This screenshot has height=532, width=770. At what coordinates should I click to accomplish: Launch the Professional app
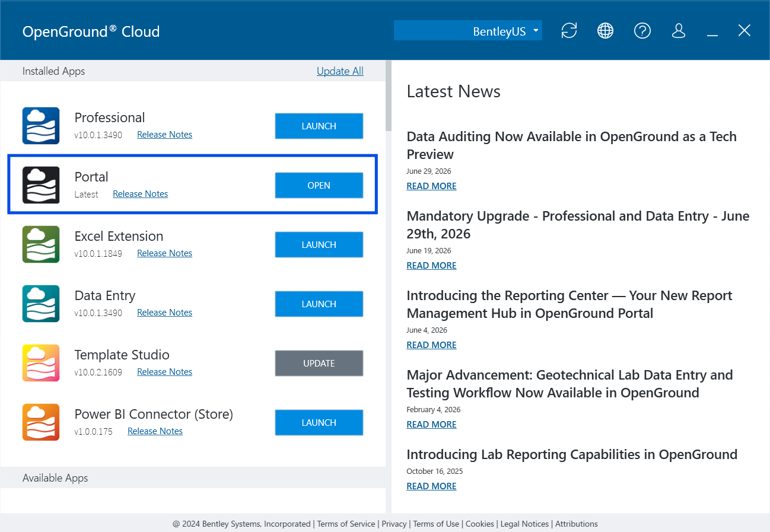pos(319,126)
